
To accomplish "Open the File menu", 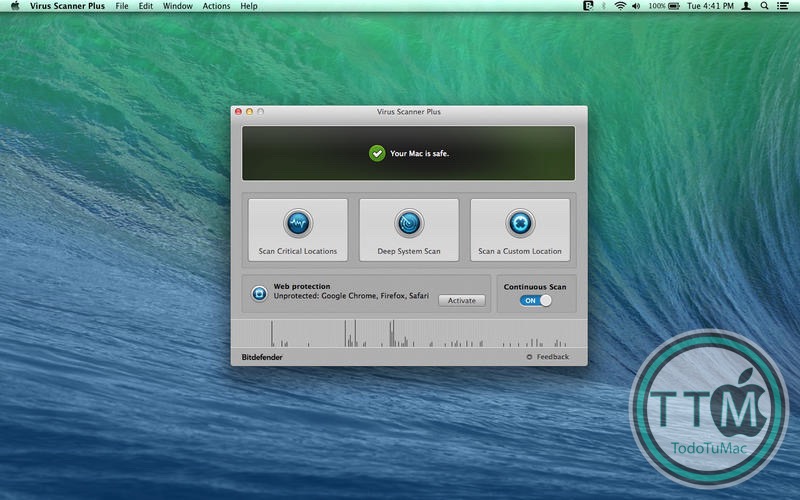I will 122,6.
